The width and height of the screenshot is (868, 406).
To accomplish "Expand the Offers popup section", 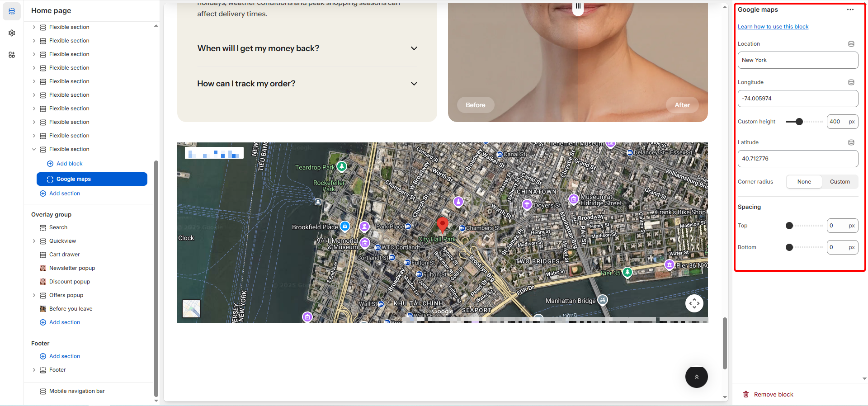I will [34, 295].
